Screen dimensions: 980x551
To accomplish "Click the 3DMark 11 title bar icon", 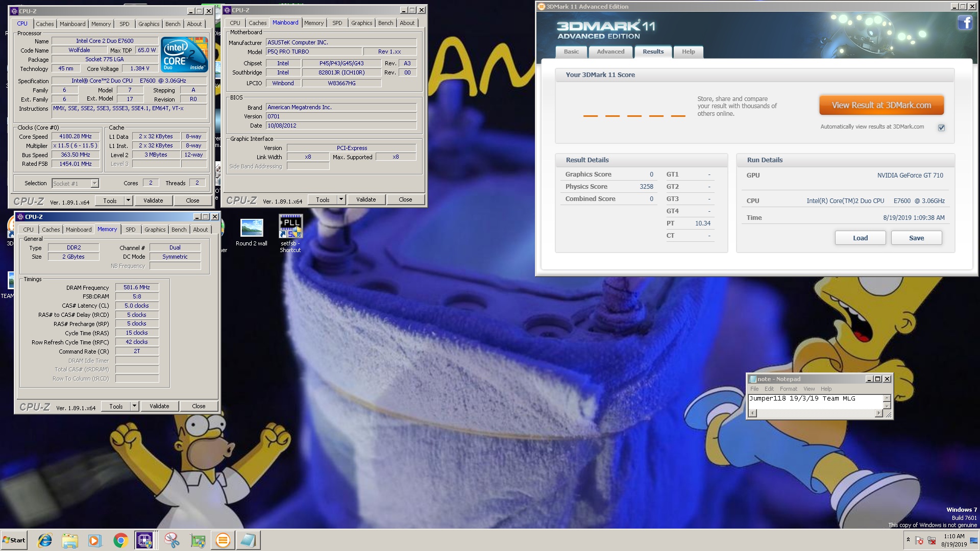I will pos(542,7).
